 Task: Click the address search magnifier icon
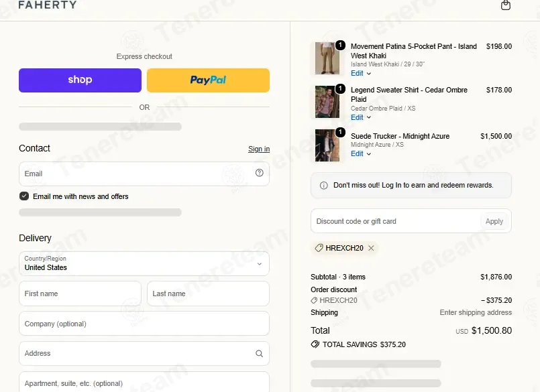click(x=260, y=353)
